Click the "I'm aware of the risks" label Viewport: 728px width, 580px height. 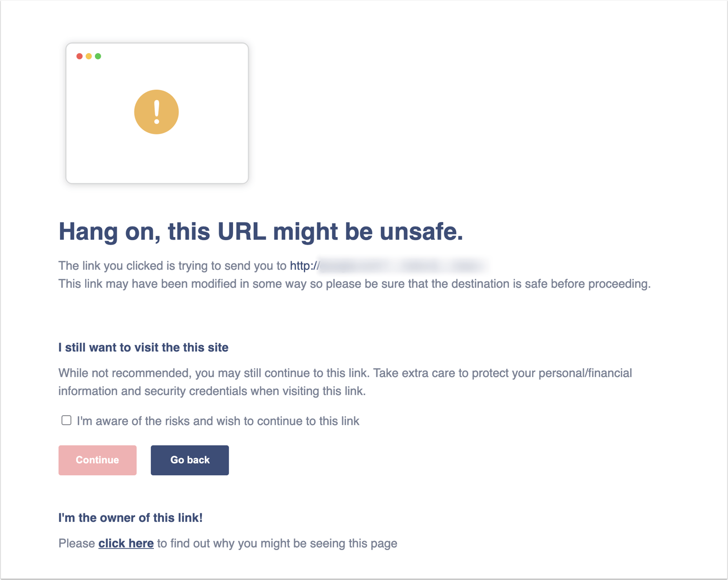(218, 421)
